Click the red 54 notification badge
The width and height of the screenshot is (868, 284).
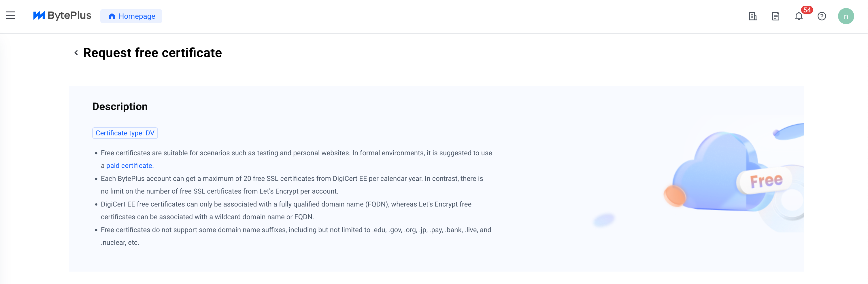pos(807,10)
